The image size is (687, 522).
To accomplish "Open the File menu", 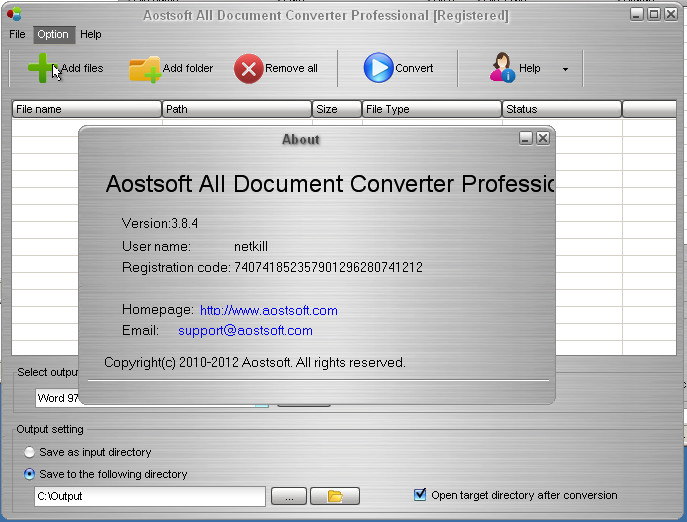I will (17, 34).
